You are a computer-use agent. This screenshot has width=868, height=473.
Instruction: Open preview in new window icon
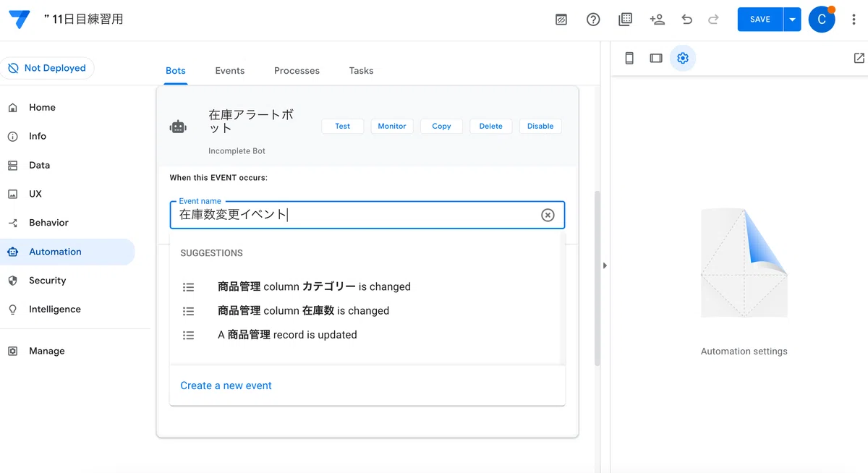(859, 58)
